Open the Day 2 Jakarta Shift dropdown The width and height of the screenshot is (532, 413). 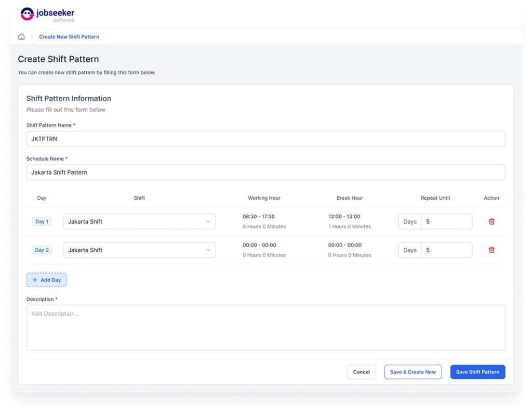(x=139, y=250)
